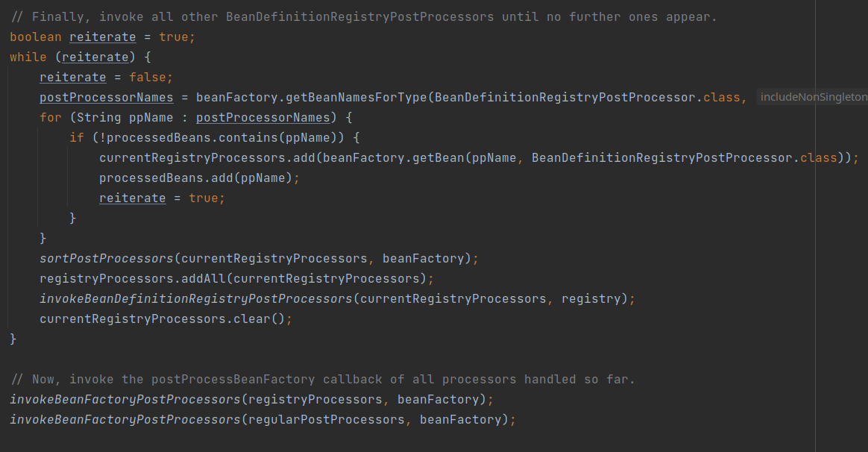Image resolution: width=868 pixels, height=452 pixels.
Task: Click the sortPostProcessors method call
Action: tap(107, 259)
